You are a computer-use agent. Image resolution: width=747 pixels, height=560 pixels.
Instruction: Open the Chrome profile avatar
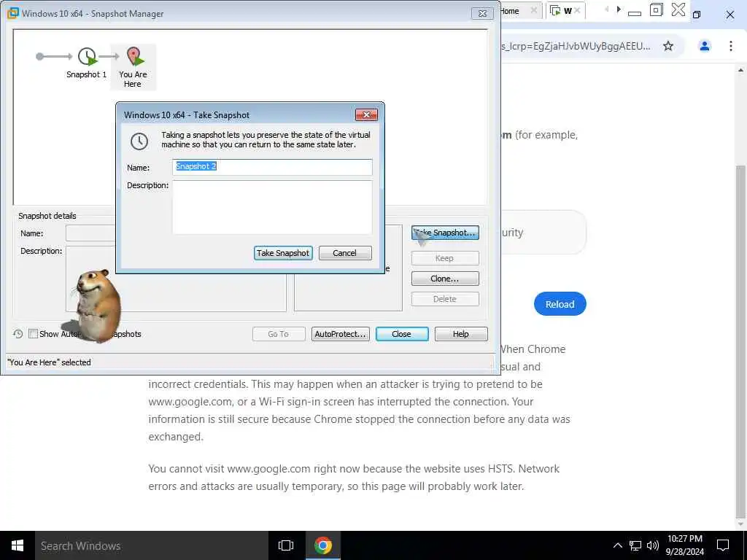704,46
